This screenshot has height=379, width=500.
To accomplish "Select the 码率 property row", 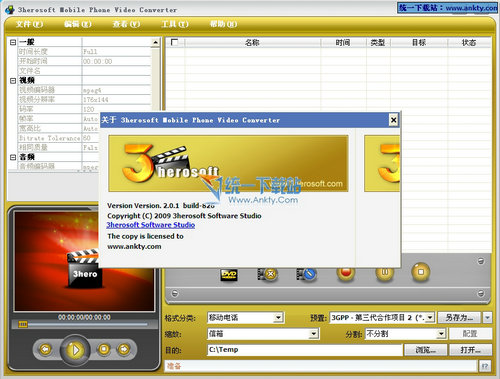I will coord(59,109).
